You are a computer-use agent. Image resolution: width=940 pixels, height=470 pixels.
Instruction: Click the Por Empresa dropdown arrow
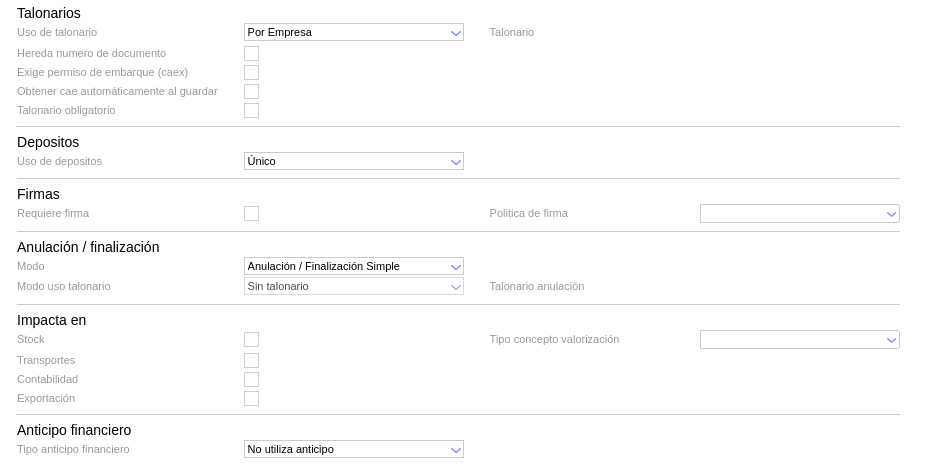(456, 33)
